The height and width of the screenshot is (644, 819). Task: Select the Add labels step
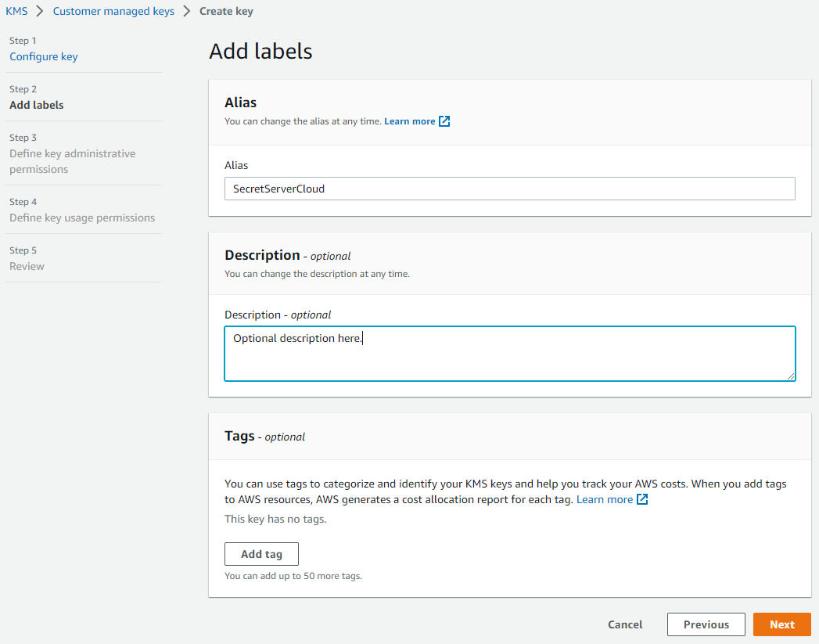[37, 105]
